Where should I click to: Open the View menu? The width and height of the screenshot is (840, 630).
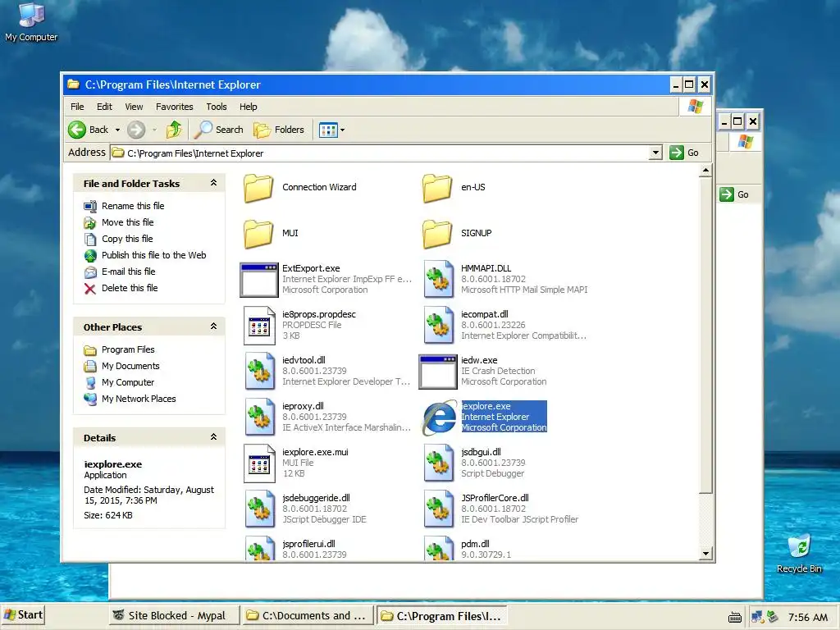134,107
